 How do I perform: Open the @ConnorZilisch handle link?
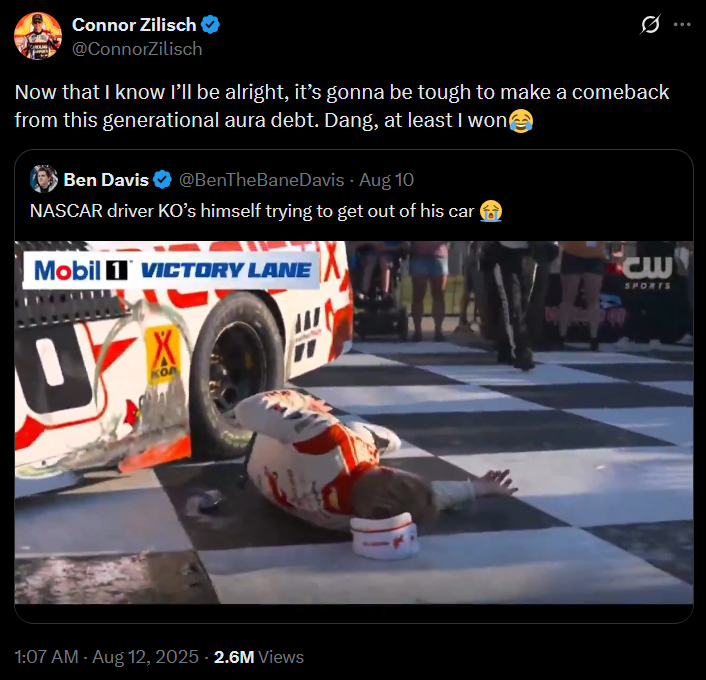coord(136,48)
